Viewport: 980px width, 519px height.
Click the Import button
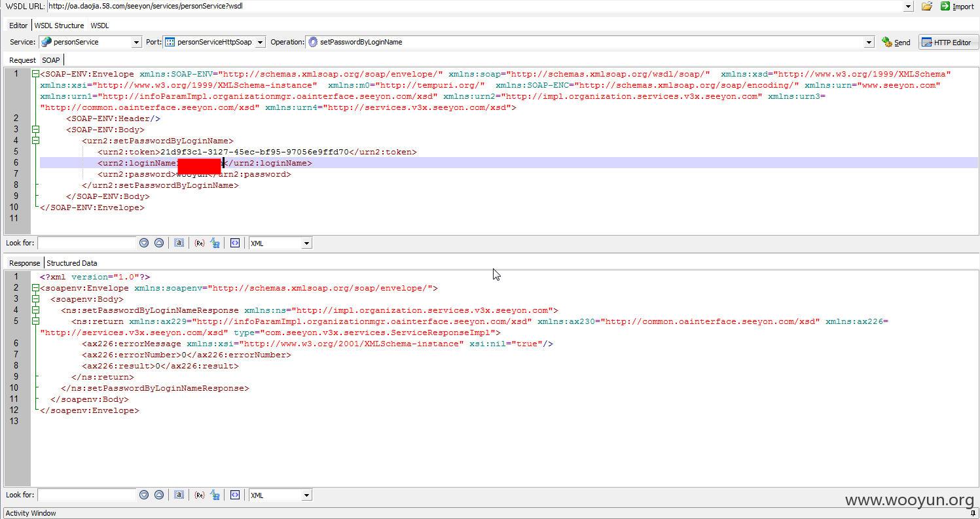pos(957,6)
